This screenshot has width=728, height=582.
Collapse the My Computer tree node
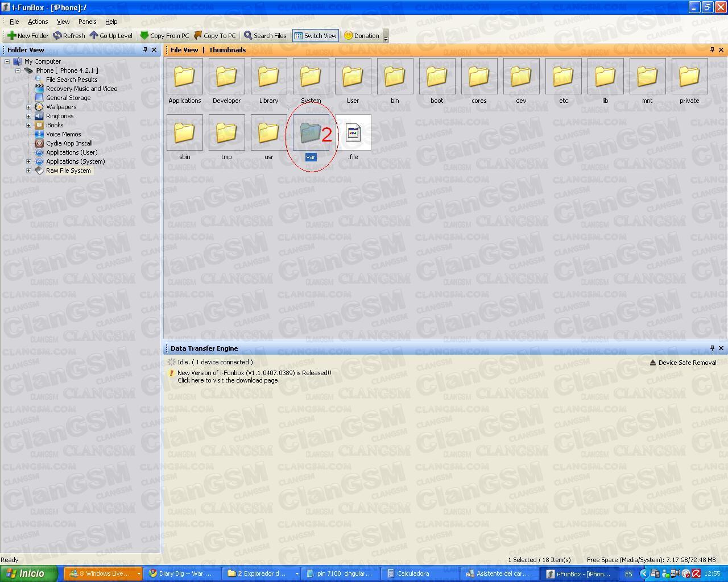7,61
